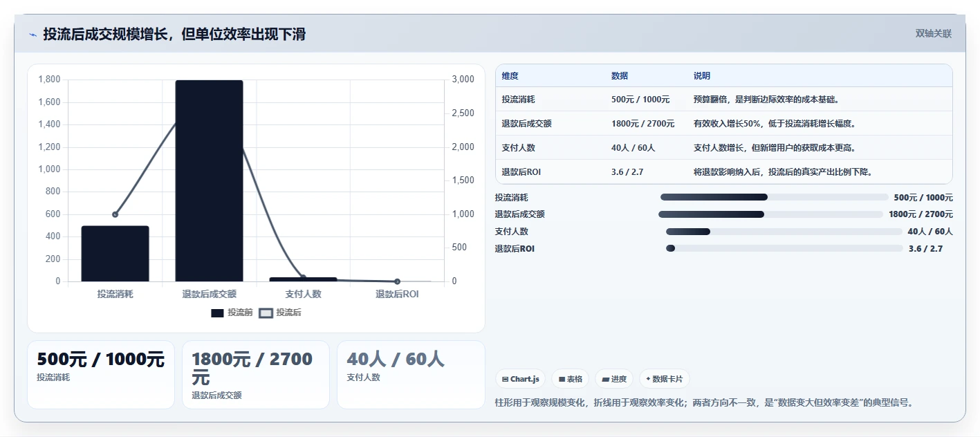This screenshot has width=980, height=437.
Task: Click the 说明 table column header
Action: [702, 76]
